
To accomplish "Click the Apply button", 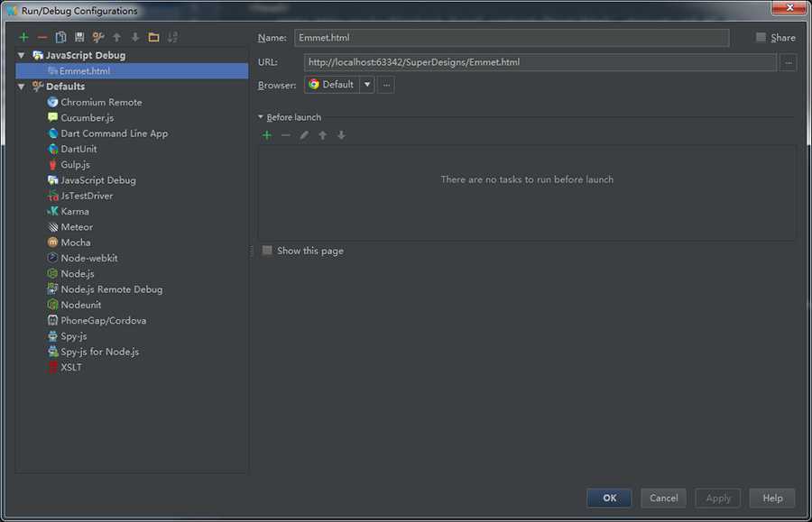I will pos(718,498).
